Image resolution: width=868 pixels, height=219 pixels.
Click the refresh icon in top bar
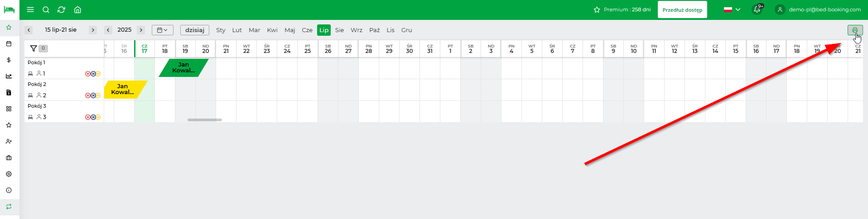tap(62, 10)
